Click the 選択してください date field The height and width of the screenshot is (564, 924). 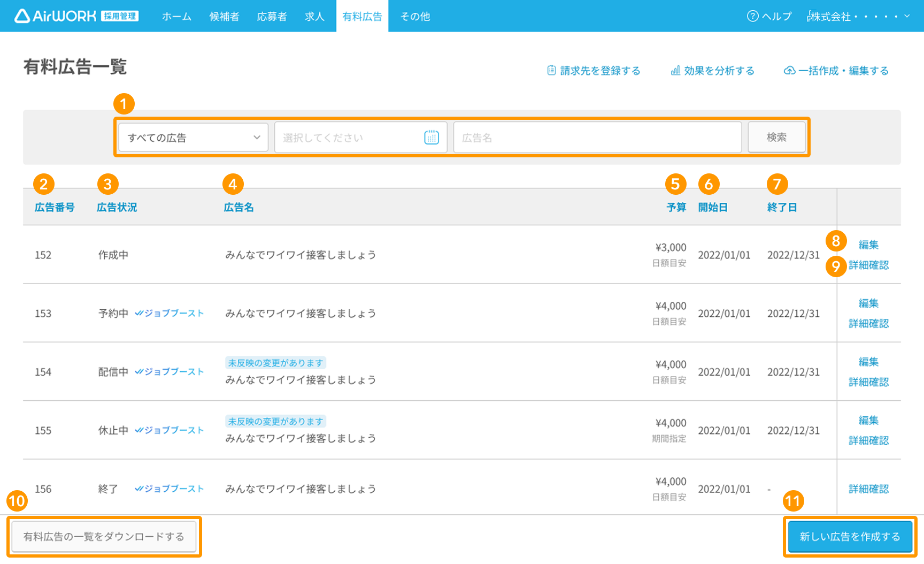coord(361,138)
